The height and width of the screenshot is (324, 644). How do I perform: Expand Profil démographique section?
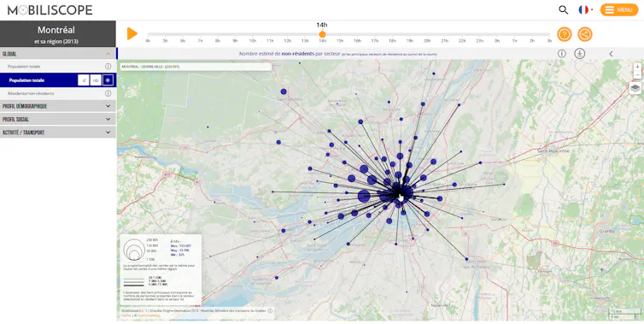(58, 106)
